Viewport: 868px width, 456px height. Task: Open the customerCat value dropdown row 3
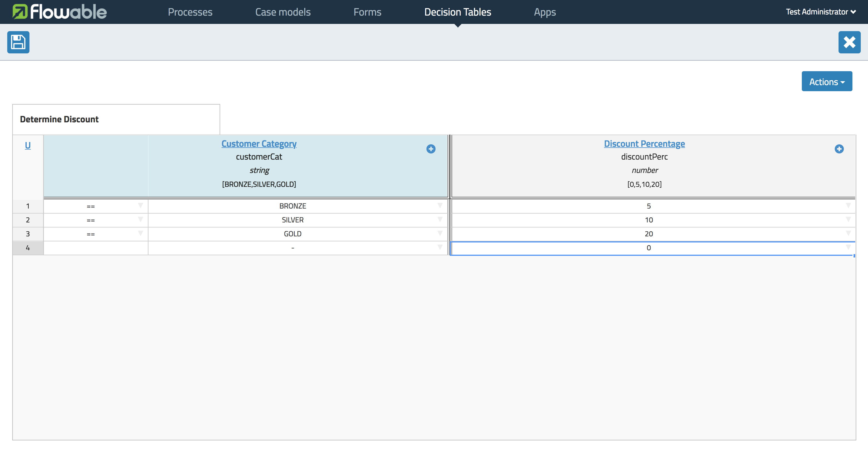440,233
